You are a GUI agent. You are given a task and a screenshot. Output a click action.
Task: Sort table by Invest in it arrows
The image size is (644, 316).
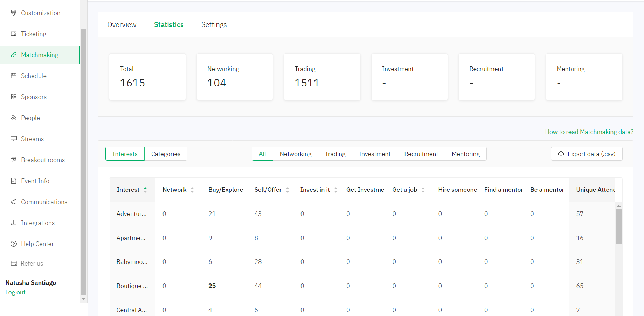336,190
